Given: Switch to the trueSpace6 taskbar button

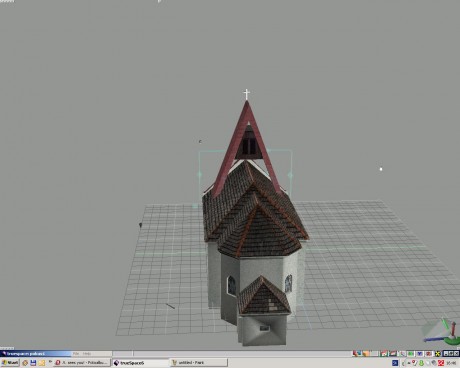Looking at the screenshot, I should pos(141,363).
